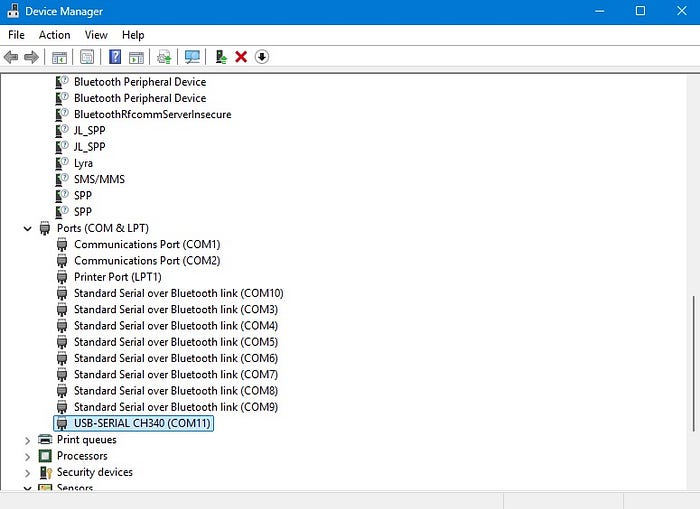Open the View menu
This screenshot has height=509, width=700.
(96, 35)
